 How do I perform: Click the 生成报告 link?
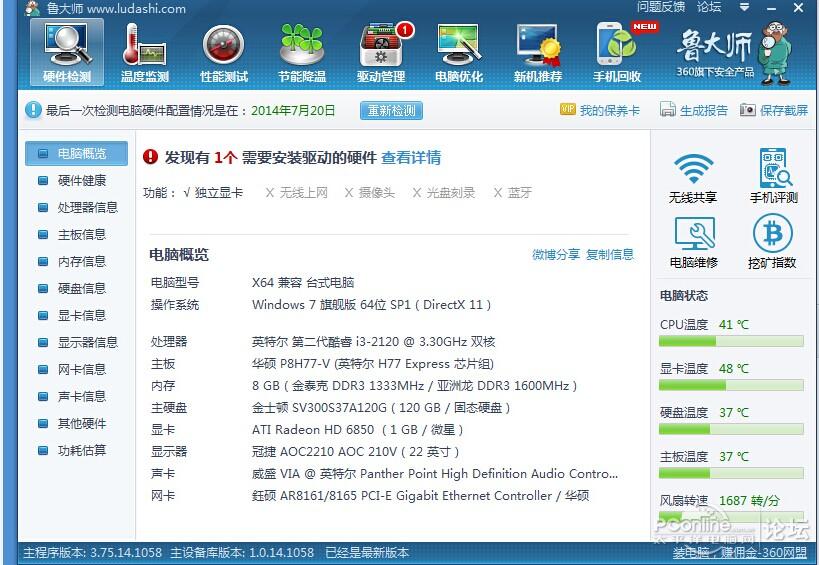[x=704, y=110]
